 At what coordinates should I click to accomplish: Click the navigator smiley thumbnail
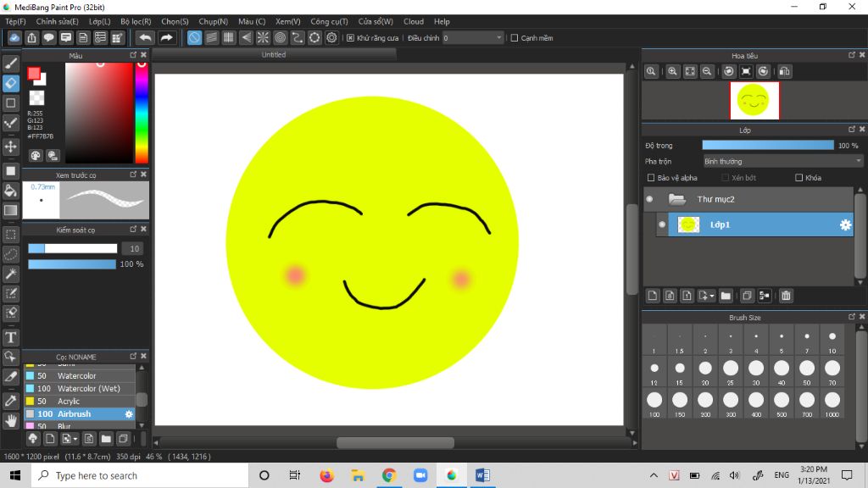754,101
